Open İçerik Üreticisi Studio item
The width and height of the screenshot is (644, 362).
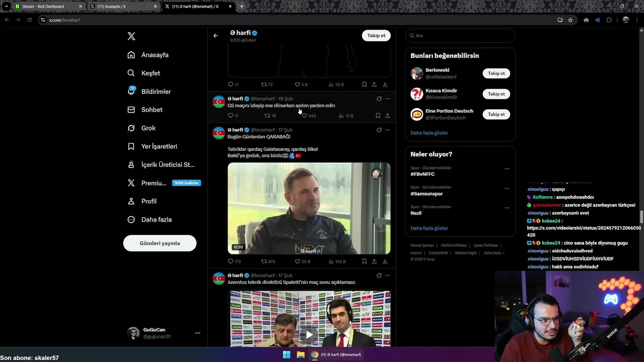pyautogui.click(x=161, y=164)
